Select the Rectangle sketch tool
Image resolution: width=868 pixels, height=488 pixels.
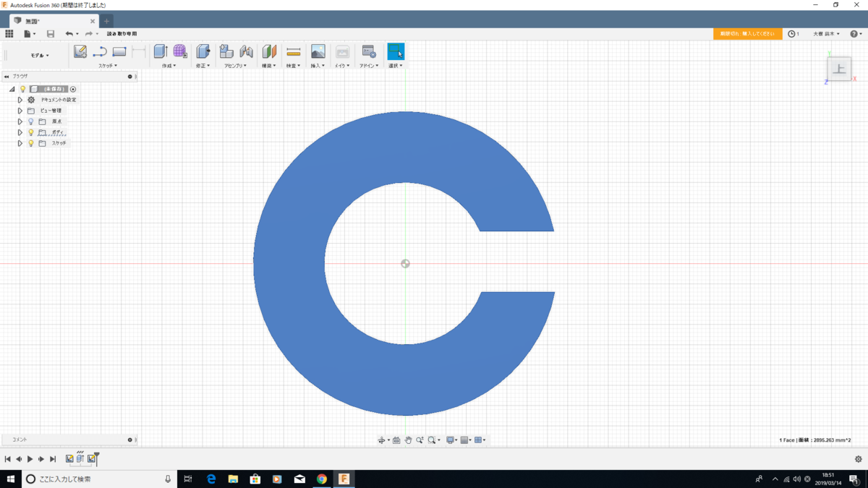[119, 51]
